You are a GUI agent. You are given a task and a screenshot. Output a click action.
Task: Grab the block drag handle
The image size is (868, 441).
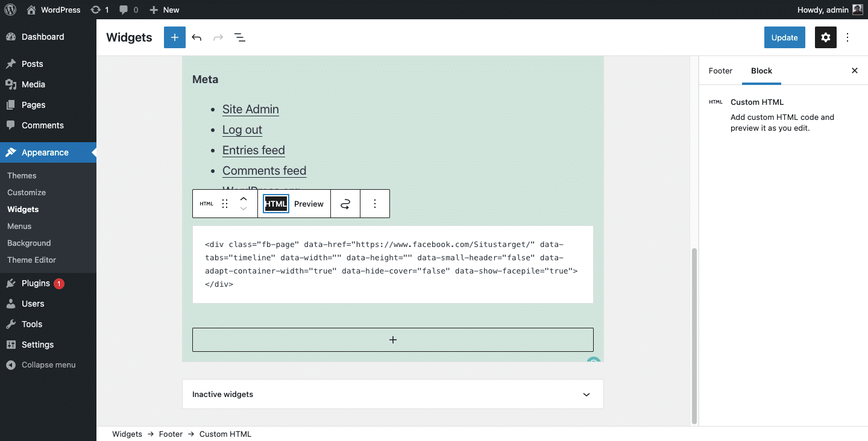click(x=225, y=204)
